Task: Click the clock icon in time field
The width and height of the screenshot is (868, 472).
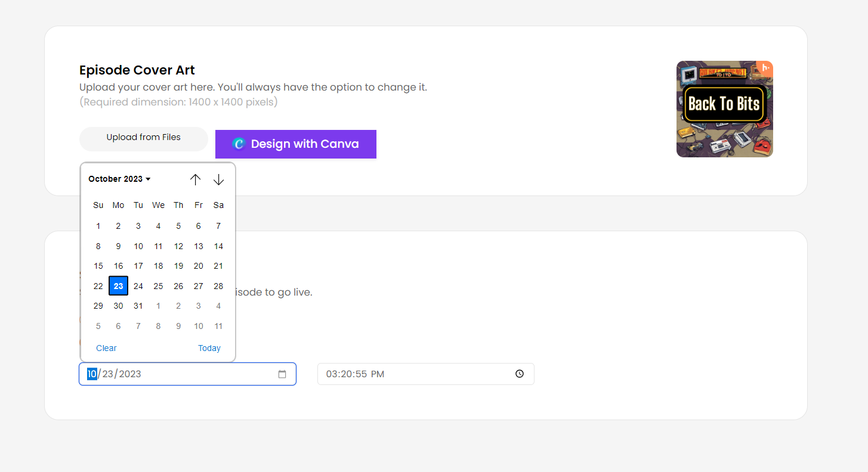Action: (x=520, y=374)
